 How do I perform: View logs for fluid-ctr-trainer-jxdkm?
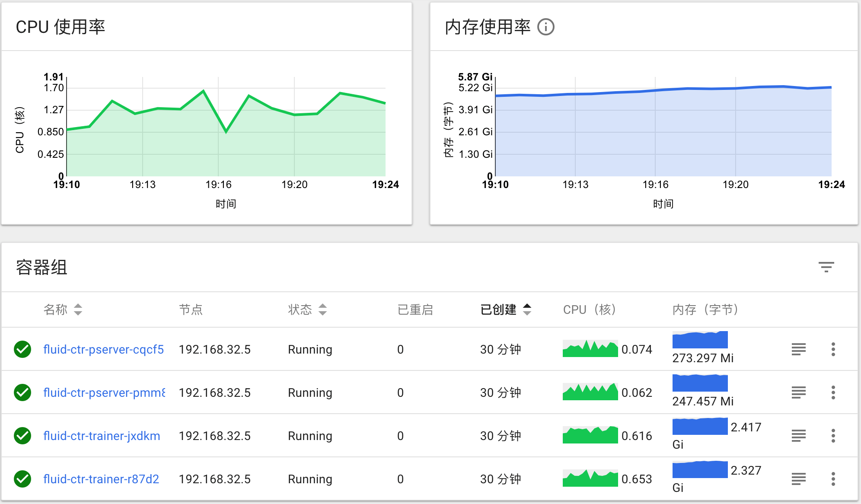798,436
